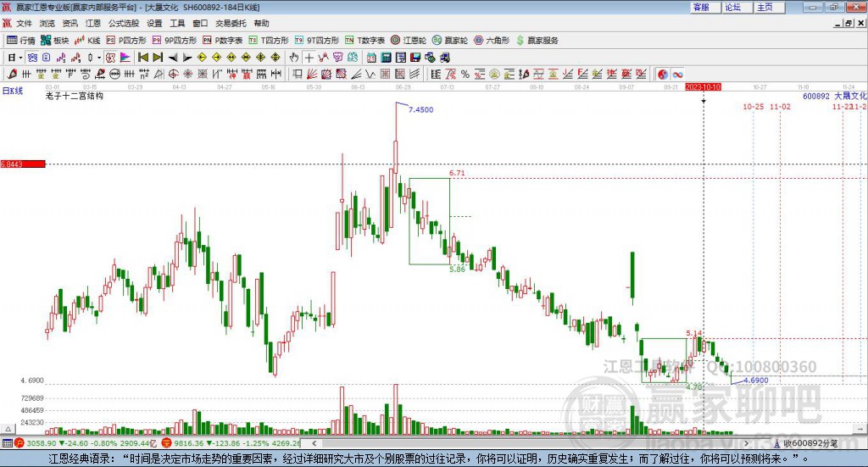The image size is (868, 467).
Task: Open the 行情 market quotes view
Action: click(x=20, y=41)
